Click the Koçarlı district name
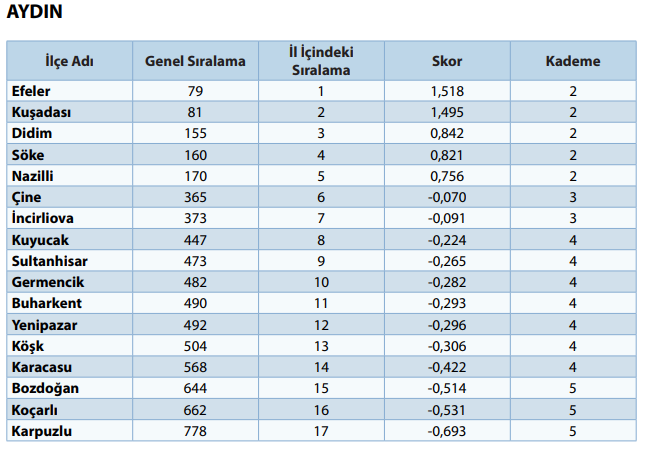This screenshot has width=652, height=450. pos(35,410)
